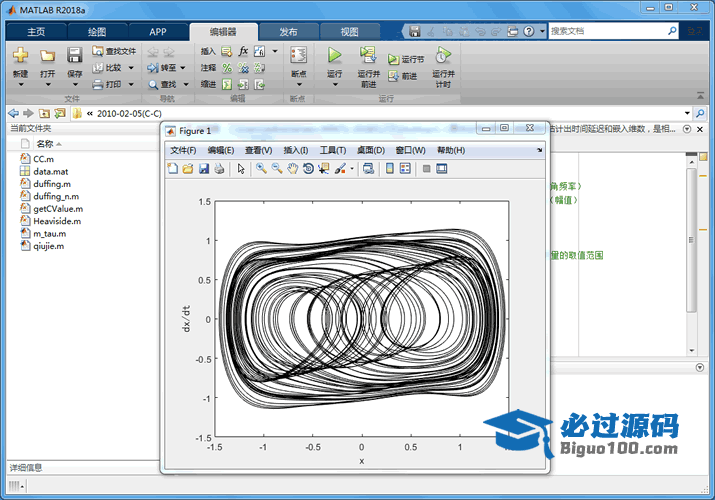Click the back arrow in path bar

coord(14,113)
